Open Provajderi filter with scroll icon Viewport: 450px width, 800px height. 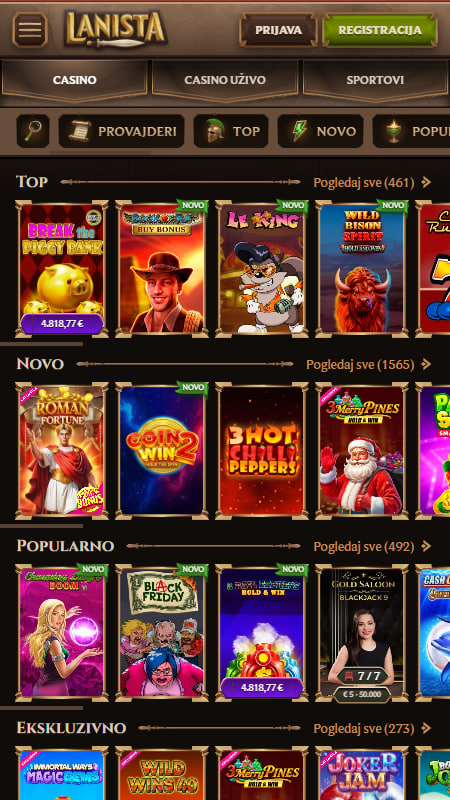121,131
